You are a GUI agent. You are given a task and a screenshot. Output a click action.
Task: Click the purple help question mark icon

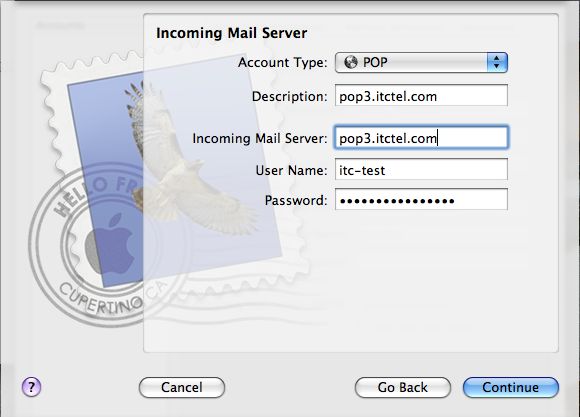click(31, 387)
